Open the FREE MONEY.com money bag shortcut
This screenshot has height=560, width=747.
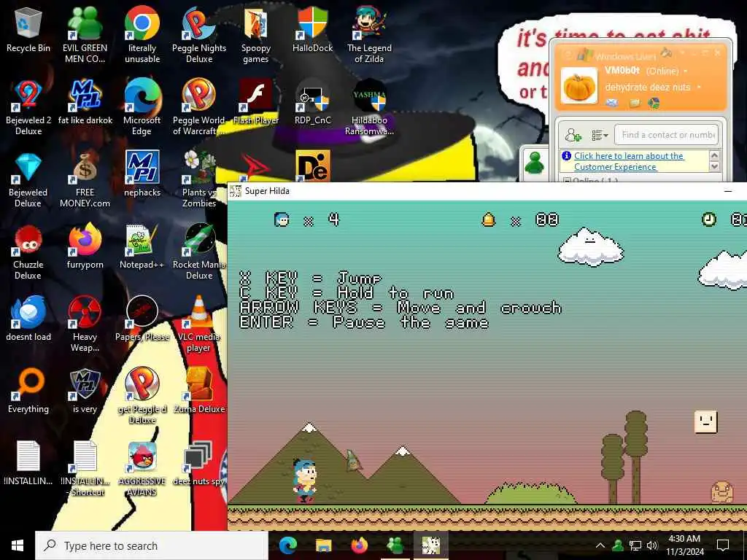coord(85,179)
